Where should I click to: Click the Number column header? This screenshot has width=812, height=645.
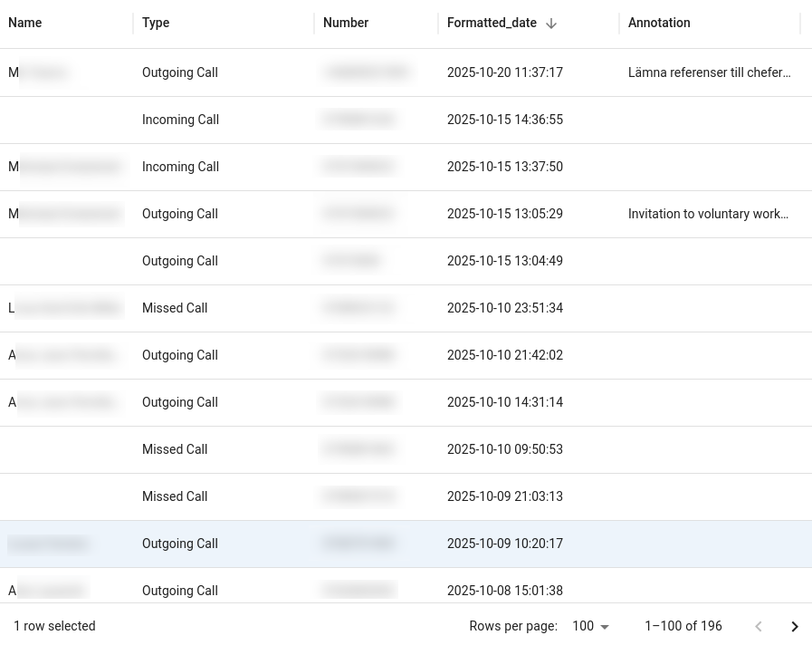point(346,23)
